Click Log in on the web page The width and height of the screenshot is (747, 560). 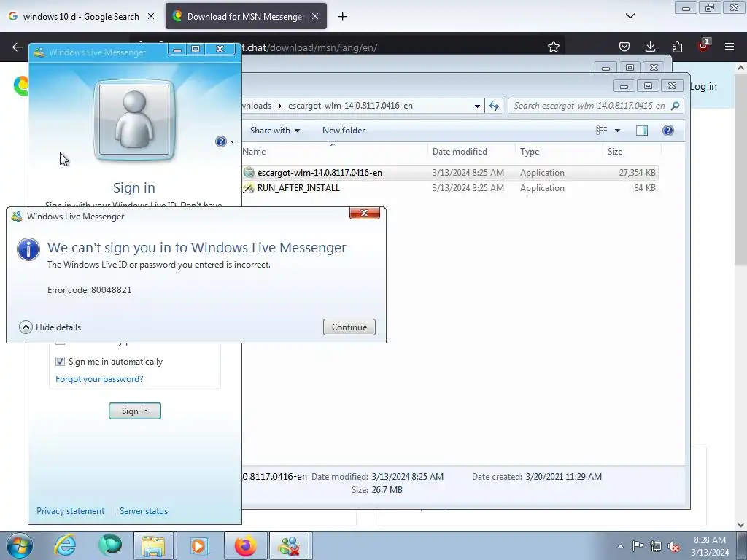tap(703, 87)
